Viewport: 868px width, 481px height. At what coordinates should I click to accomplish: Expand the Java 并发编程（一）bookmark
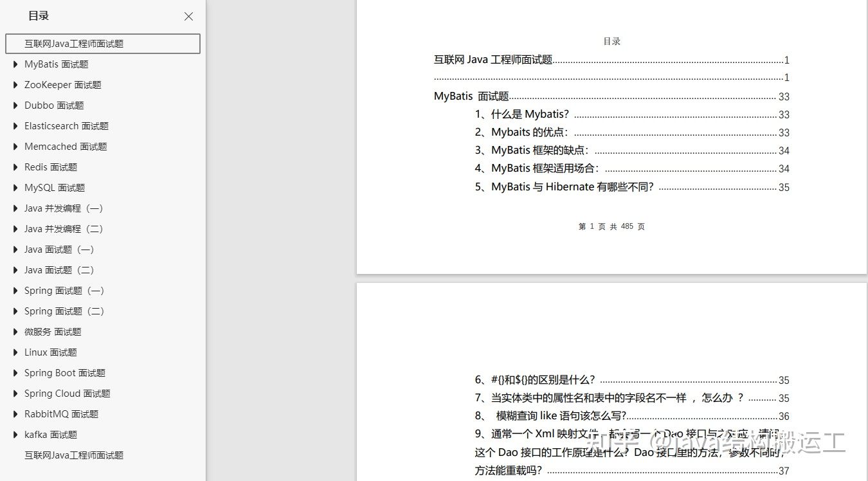[x=15, y=208]
